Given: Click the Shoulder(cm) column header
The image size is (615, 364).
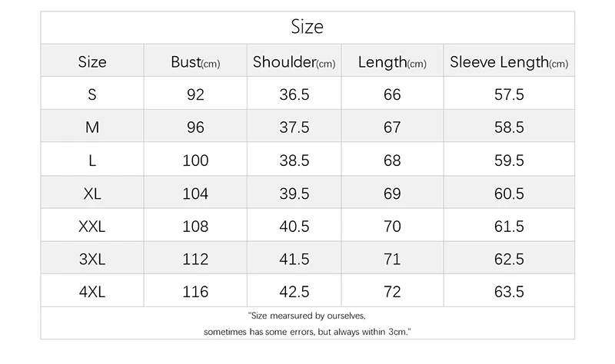Looking at the screenshot, I should point(294,62).
